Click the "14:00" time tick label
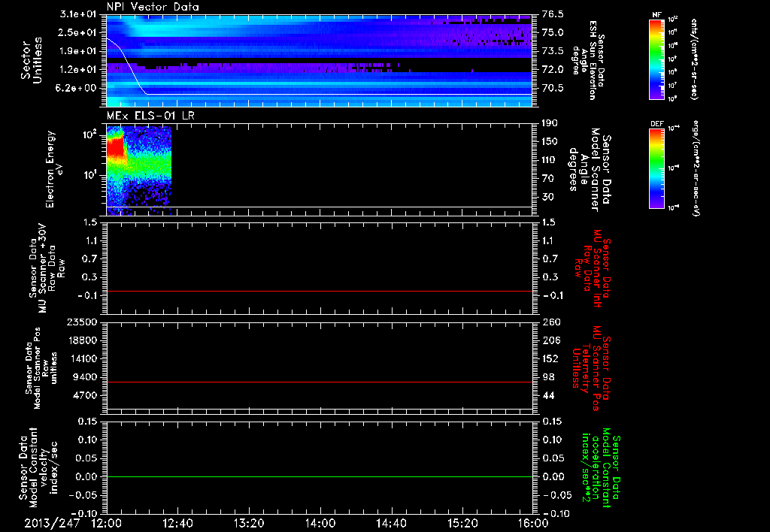This screenshot has width=770, height=532. point(320,523)
